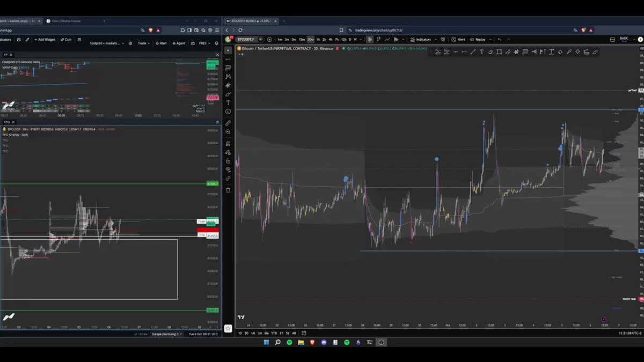Viewport: 644px width, 362px height.
Task: Open the Trade dropdown in left window
Action: pyautogui.click(x=144, y=43)
